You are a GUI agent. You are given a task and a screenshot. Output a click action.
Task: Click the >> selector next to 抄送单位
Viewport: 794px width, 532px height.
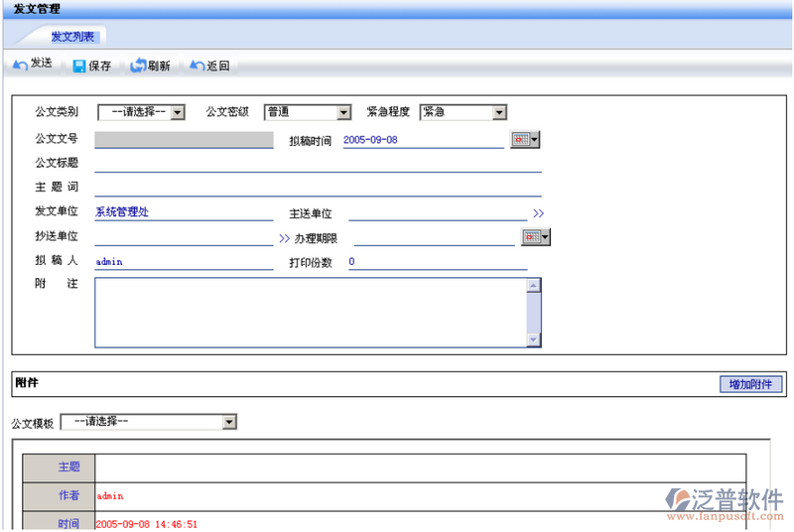[284, 238]
